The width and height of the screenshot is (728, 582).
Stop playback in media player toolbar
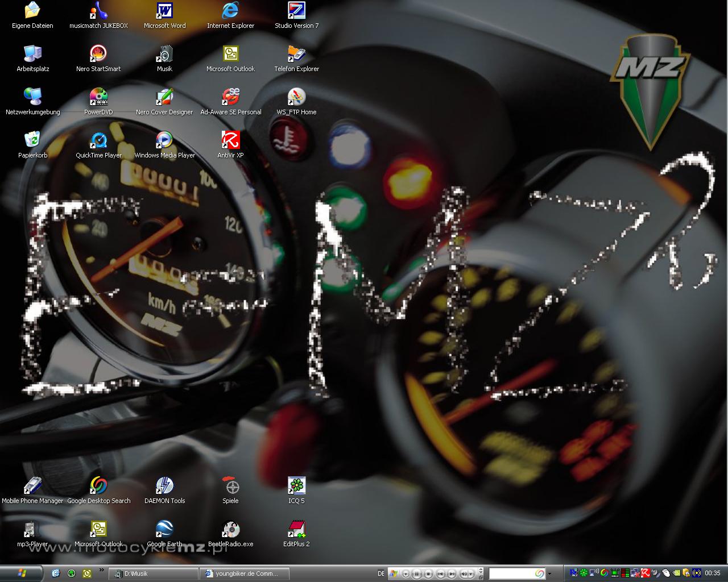click(428, 573)
